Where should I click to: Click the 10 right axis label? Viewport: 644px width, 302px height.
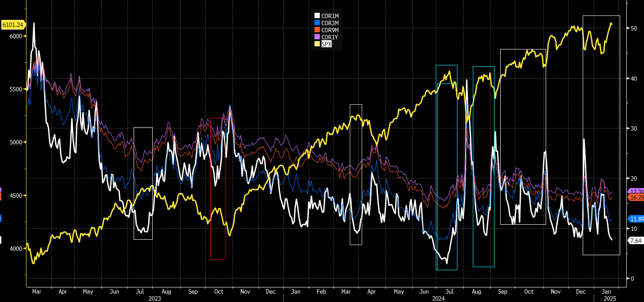(633, 229)
